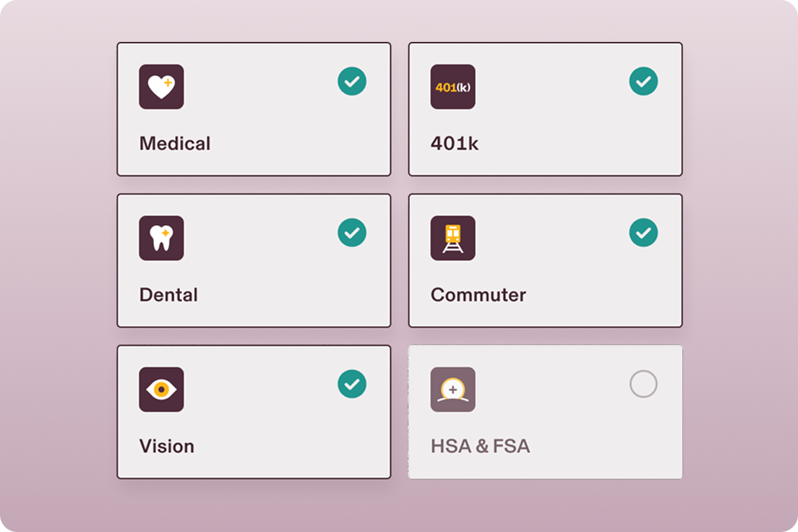
Task: Toggle off the Vision checkmark
Action: point(352,384)
